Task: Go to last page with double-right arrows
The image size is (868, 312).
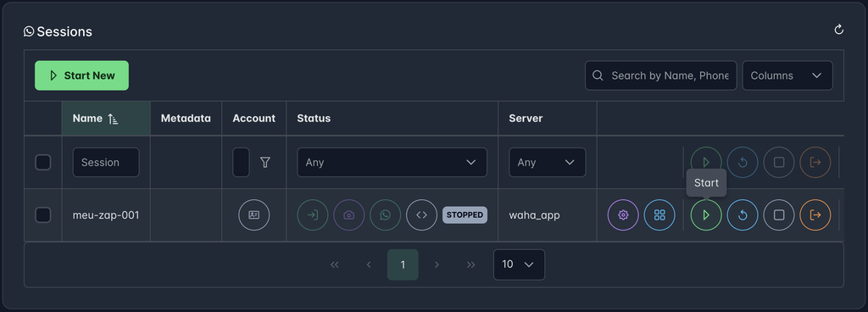Action: click(x=470, y=265)
